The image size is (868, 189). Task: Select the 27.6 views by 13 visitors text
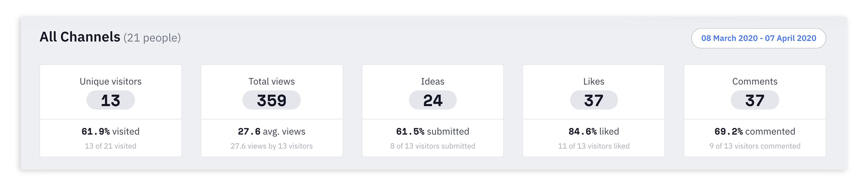[x=272, y=146]
